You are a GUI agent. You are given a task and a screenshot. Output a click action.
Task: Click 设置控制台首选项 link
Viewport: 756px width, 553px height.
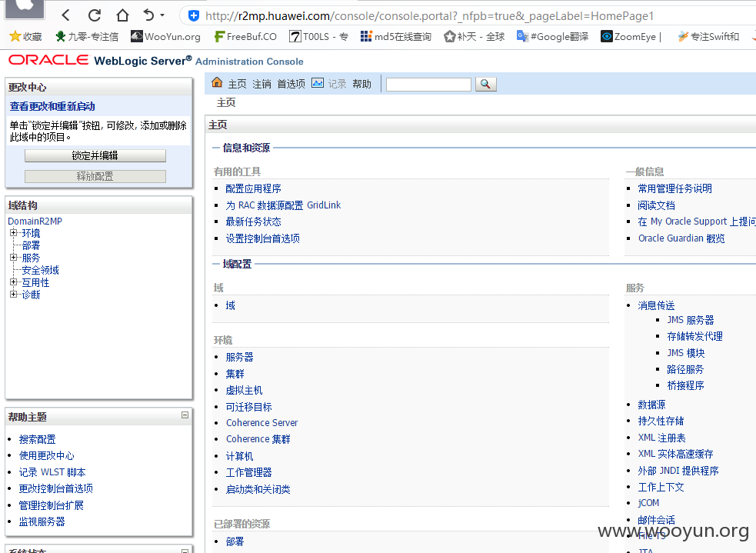pos(263,238)
